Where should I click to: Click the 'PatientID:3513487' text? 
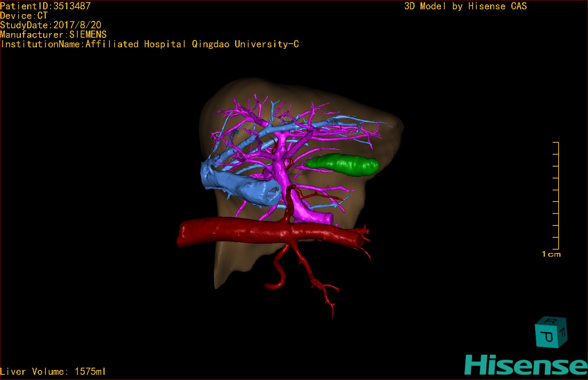pyautogui.click(x=45, y=6)
